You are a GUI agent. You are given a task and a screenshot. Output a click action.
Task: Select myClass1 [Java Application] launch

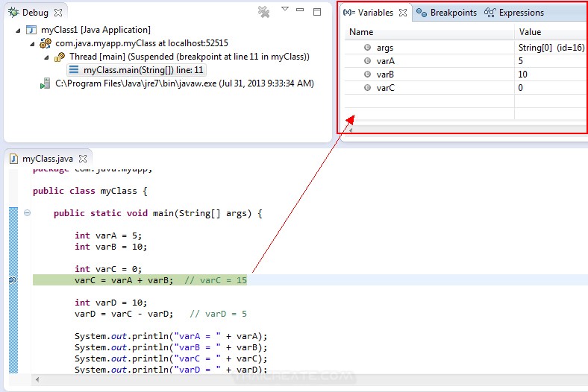[x=96, y=30]
